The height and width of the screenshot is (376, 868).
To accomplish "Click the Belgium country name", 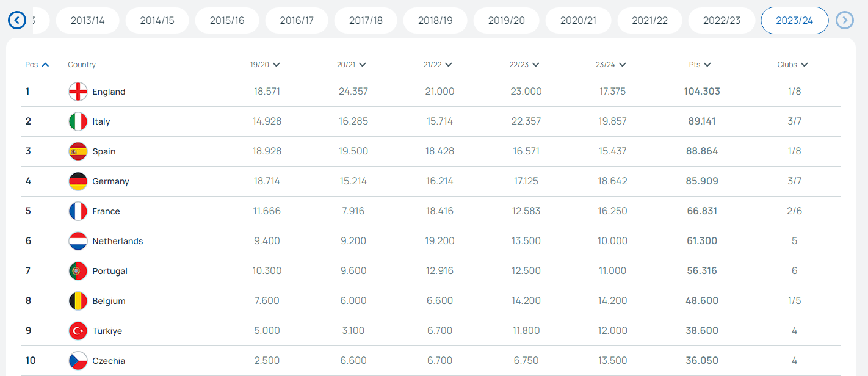I will (x=109, y=301).
